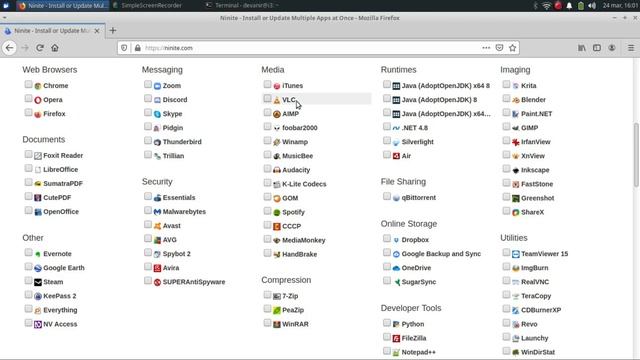Click the Skype app icon
Image resolution: width=640 pixels, height=360 pixels.
point(157,114)
